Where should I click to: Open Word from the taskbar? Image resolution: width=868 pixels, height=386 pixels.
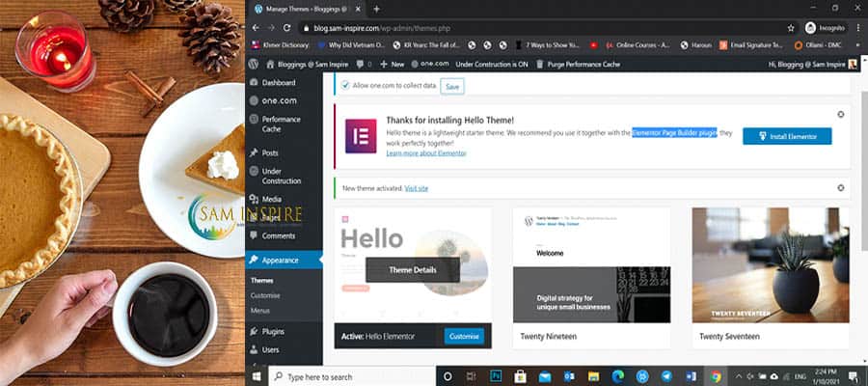691,376
